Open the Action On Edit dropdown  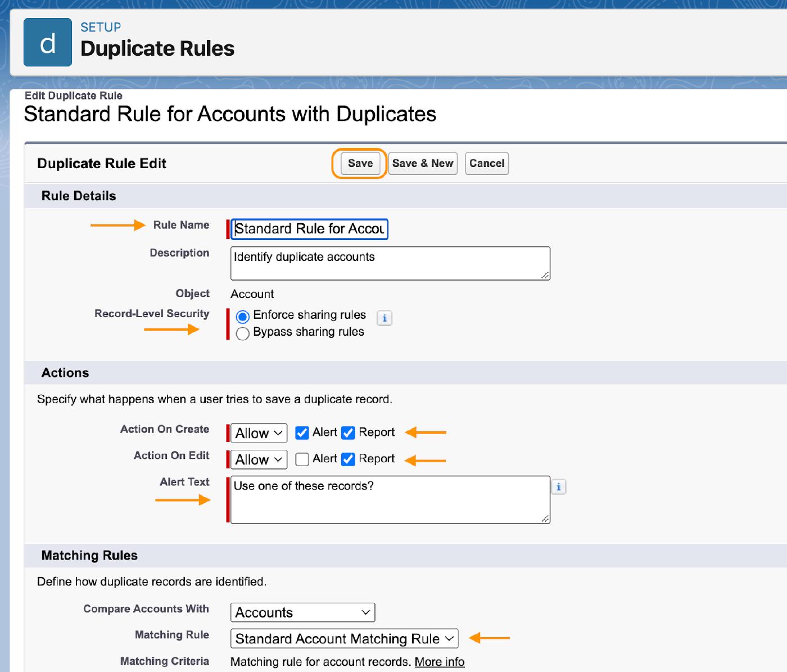[259, 459]
